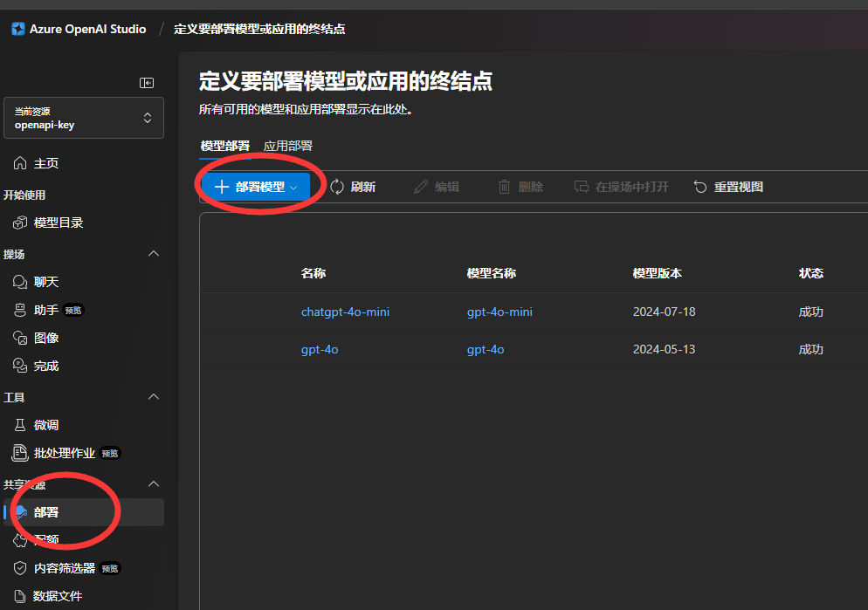The width and height of the screenshot is (868, 610).
Task: Click the plus icon on 部署模型 button
Action: (x=222, y=187)
